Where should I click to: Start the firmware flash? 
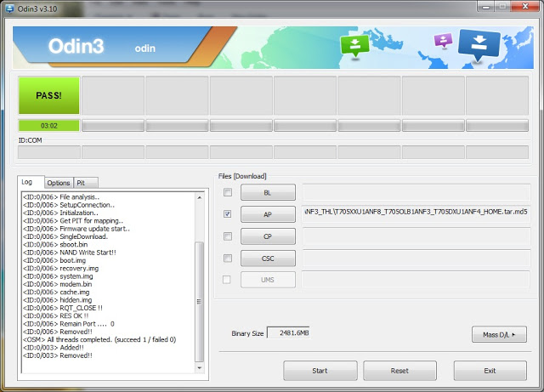pos(320,371)
